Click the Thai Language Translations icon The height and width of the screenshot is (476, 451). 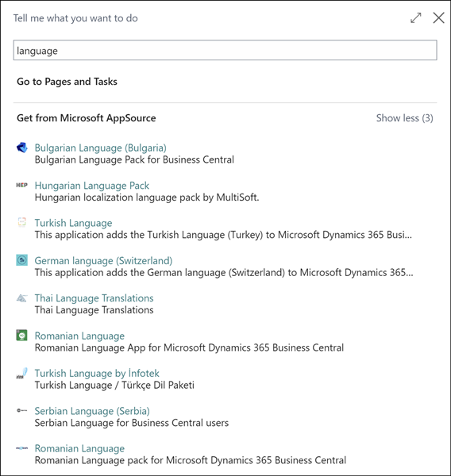pyautogui.click(x=22, y=297)
